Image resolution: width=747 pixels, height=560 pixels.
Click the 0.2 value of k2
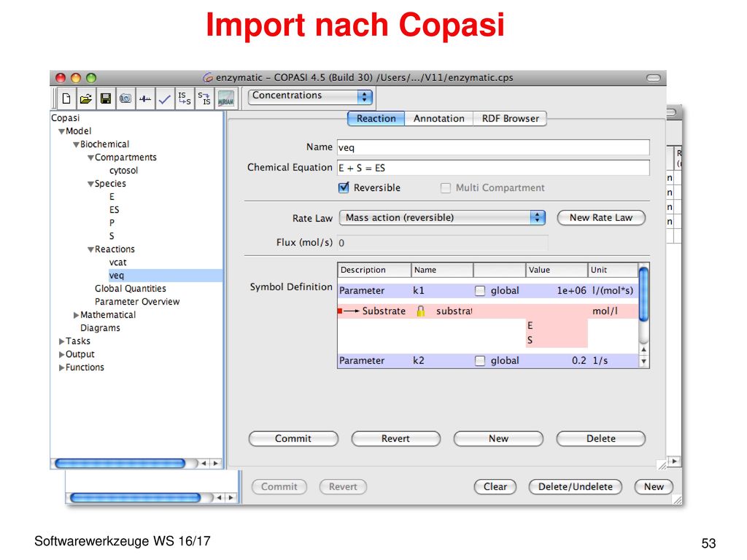click(x=578, y=361)
